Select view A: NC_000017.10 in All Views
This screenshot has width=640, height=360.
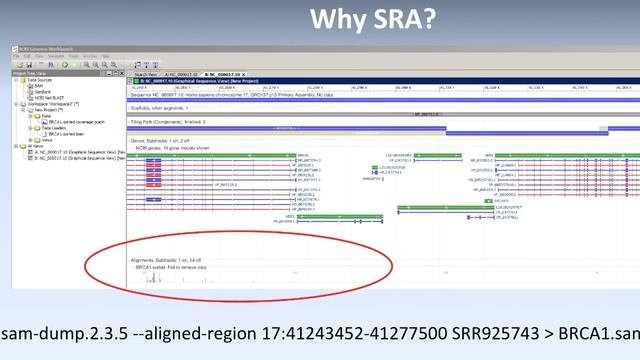[79, 152]
